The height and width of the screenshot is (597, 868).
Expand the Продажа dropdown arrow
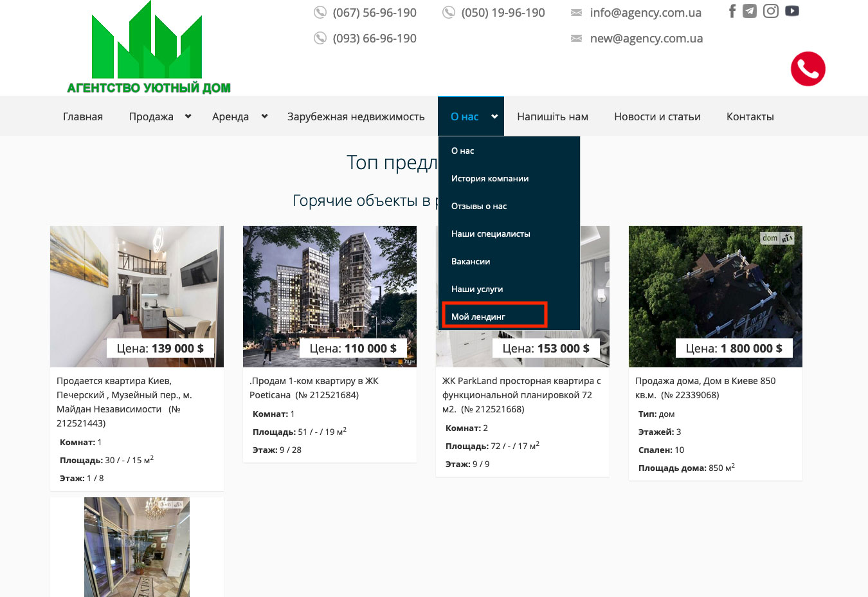[188, 116]
